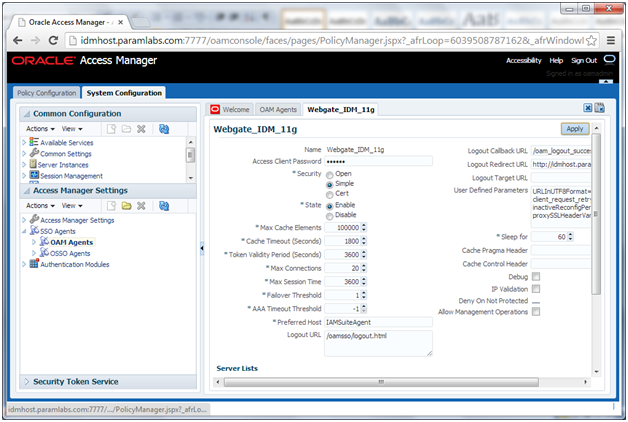Open Access Manager Settings tree item
Viewport: 628px width, 422px height.
point(77,220)
